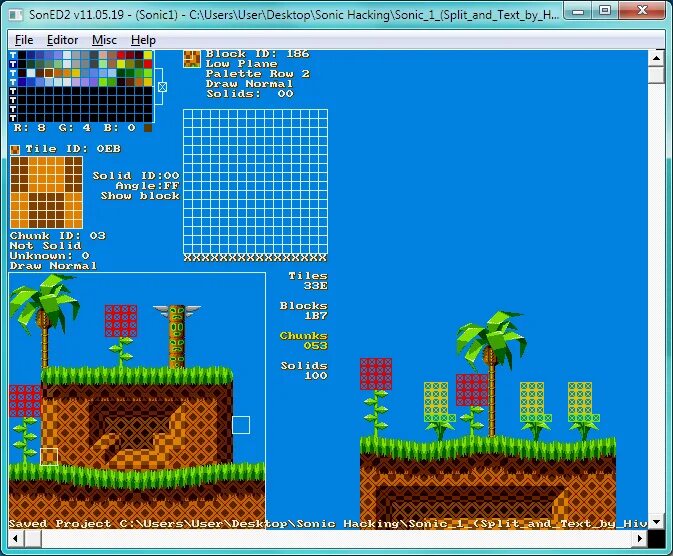
Task: Minimize the SonED2 window
Action: pyautogui.click(x=578, y=11)
